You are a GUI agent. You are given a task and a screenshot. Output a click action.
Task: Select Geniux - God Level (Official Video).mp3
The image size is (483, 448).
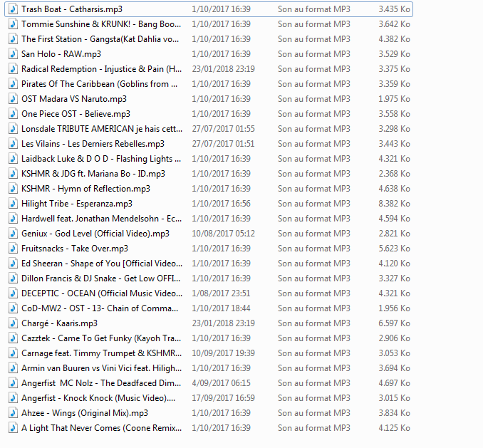click(95, 234)
